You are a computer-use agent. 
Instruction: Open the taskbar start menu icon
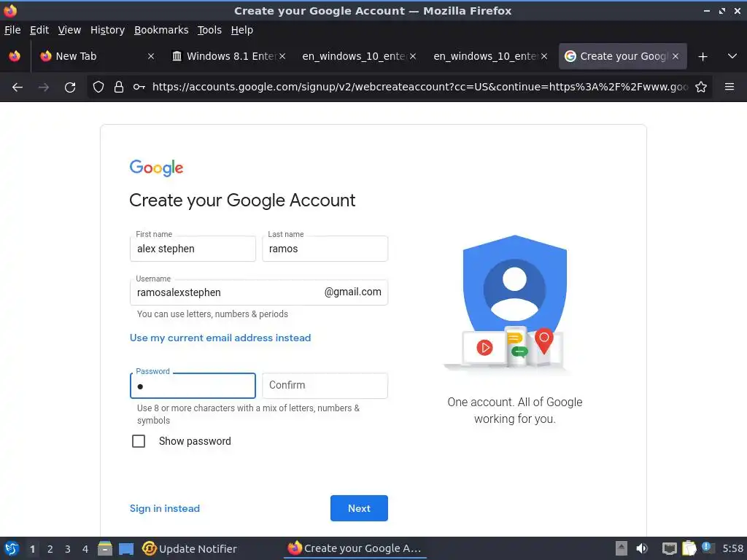[12, 548]
